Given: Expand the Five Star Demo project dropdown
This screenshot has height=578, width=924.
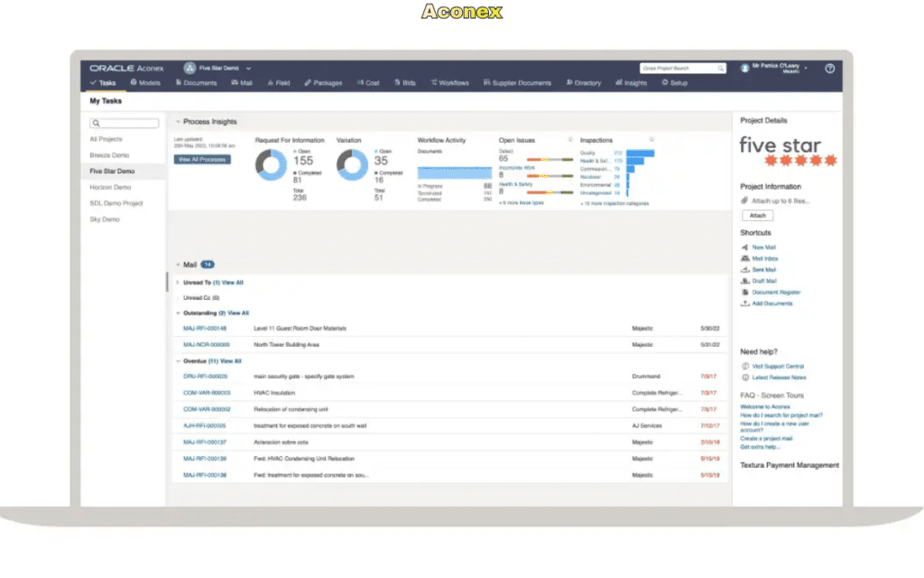Looking at the screenshot, I should [249, 68].
